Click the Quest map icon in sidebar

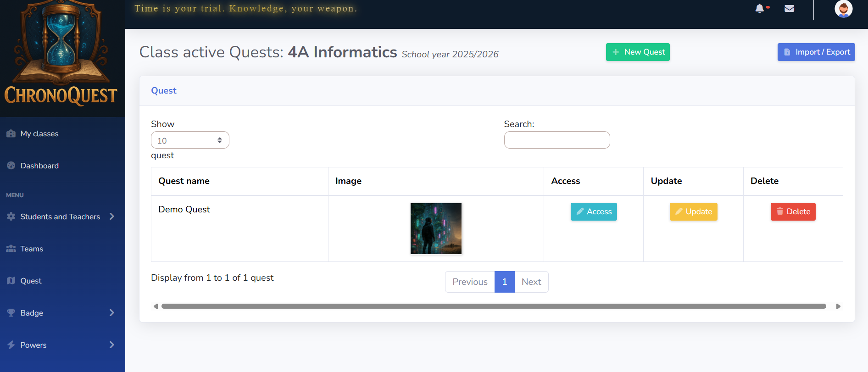click(11, 281)
